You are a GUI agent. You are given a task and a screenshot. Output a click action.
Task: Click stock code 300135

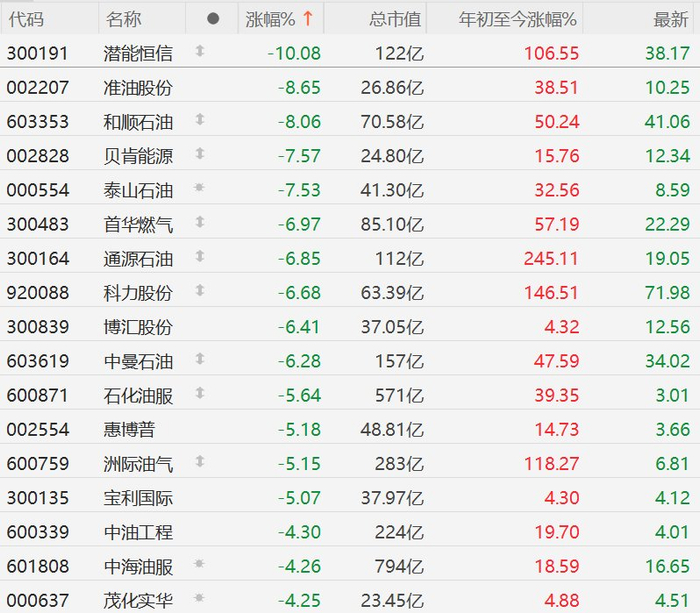coord(38,498)
